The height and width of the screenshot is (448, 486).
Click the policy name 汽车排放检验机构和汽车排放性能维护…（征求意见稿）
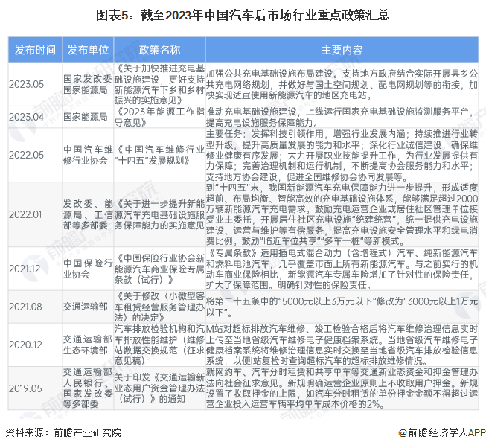pyautogui.click(x=159, y=345)
